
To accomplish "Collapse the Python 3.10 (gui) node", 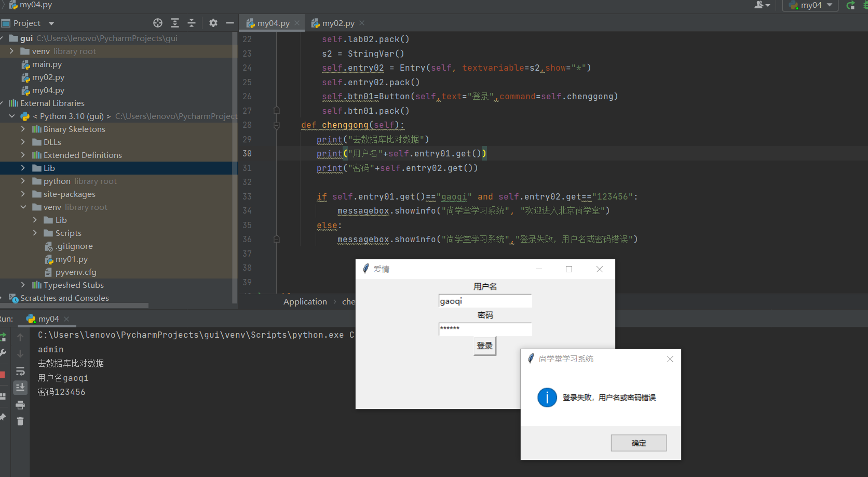I will [11, 116].
